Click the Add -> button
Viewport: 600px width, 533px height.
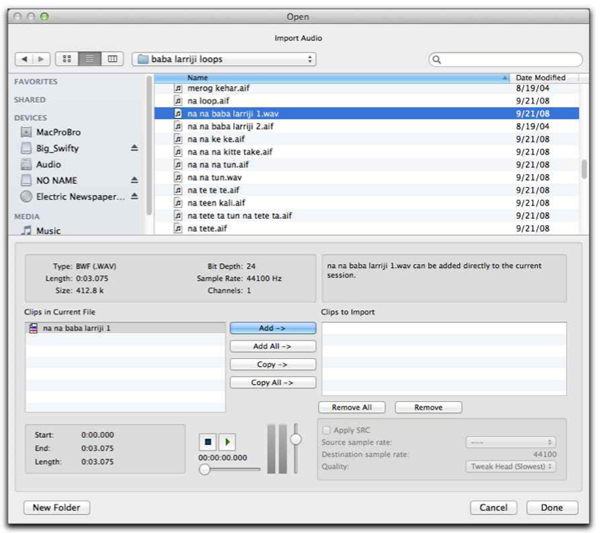(x=273, y=328)
